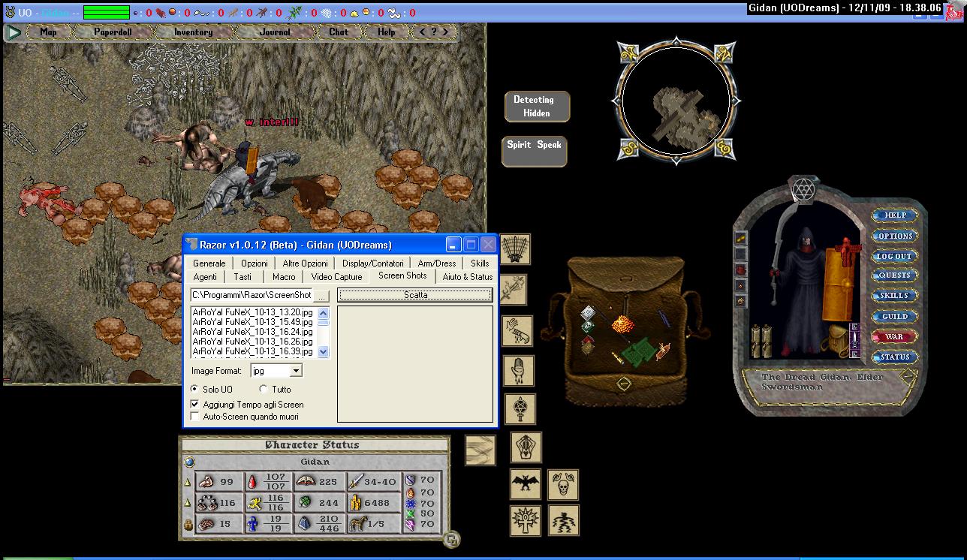Open the Arm/Dress tab
The height and width of the screenshot is (560, 967).
[x=437, y=263]
